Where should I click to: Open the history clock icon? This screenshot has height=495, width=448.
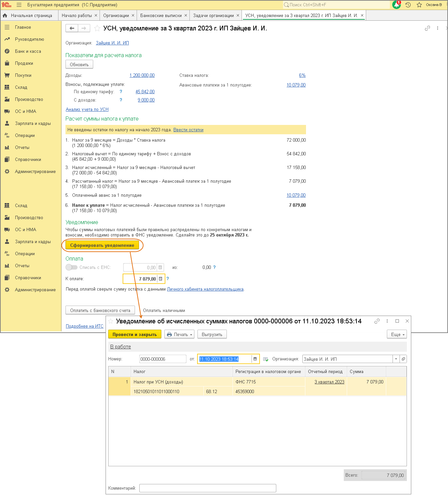(x=408, y=5)
